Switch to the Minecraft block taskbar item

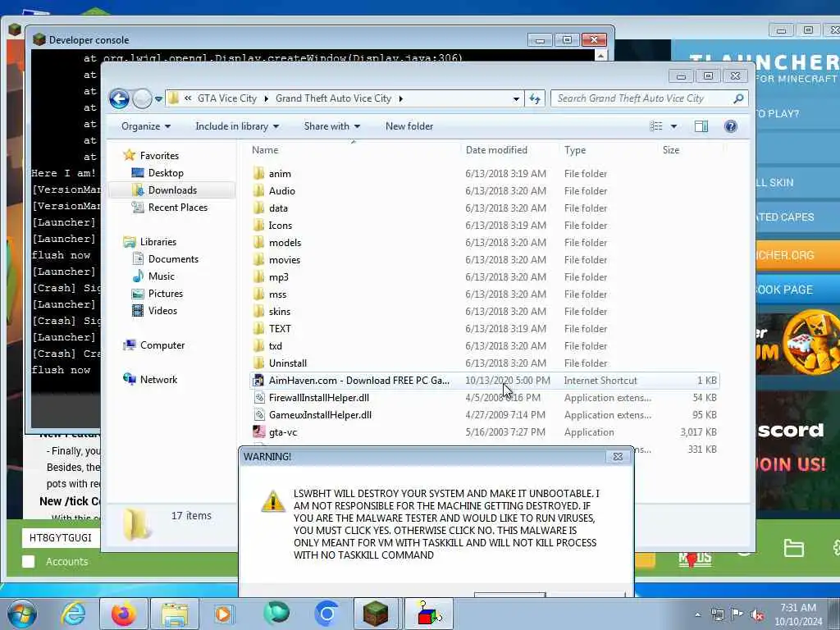pos(376,614)
